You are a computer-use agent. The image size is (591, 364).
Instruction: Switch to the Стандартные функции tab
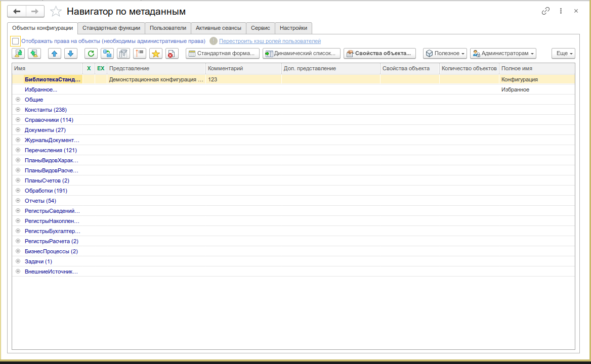[111, 28]
